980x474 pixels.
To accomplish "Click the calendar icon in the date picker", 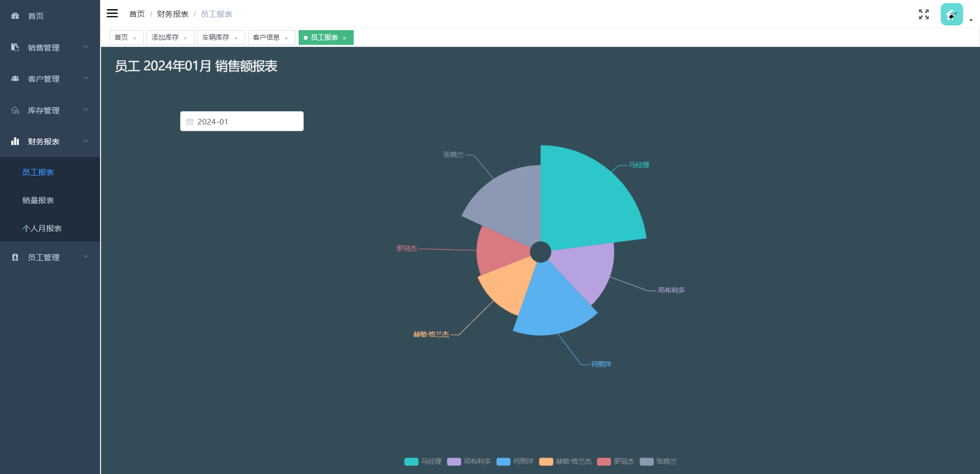I will (x=190, y=121).
